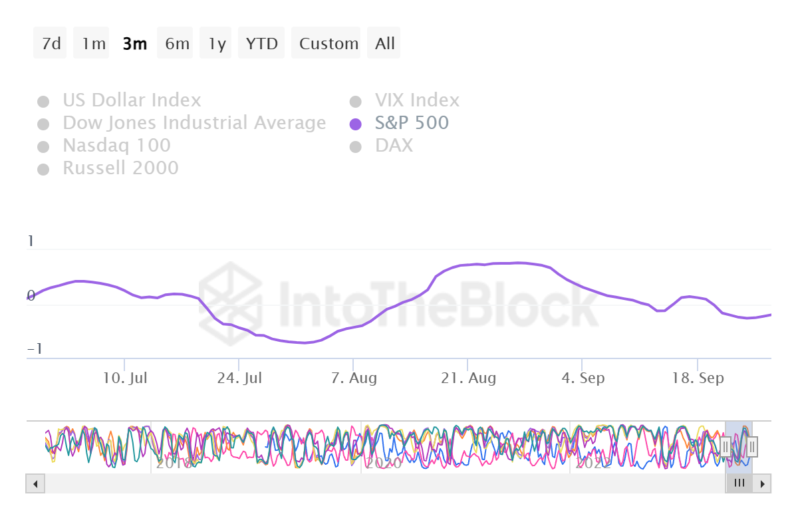Select the All time range tab
This screenshot has height=532, width=798.
[x=384, y=43]
